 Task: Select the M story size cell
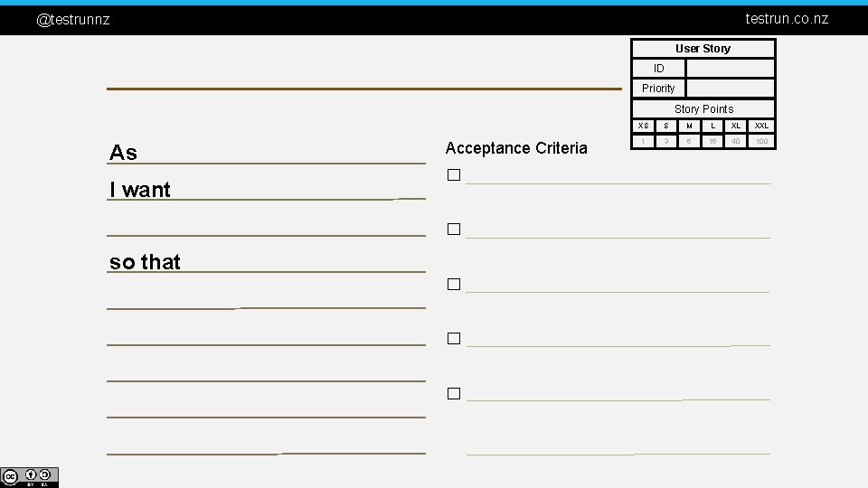689,126
